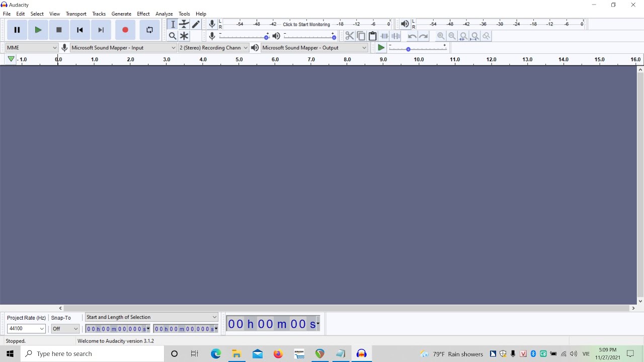The height and width of the screenshot is (362, 644).
Task: Open the Select menu
Action: 37,14
